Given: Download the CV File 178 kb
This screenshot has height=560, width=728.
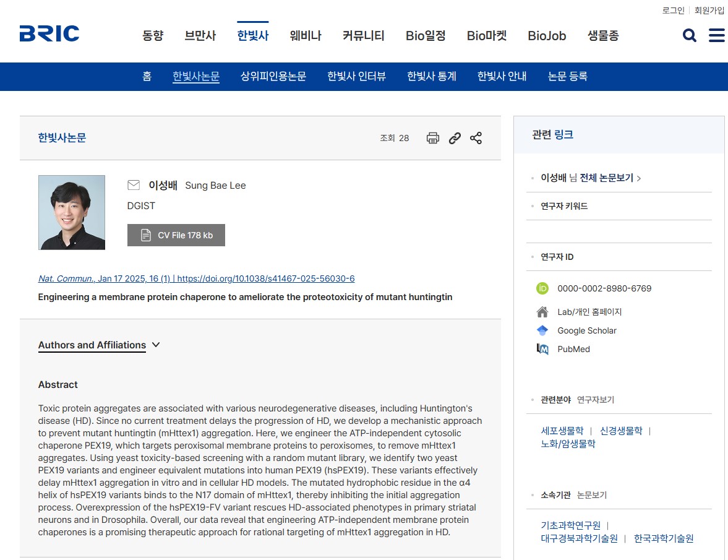Looking at the screenshot, I should click(176, 235).
